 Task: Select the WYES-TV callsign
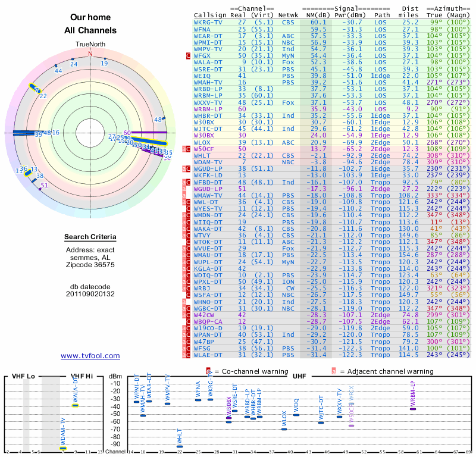click(208, 209)
